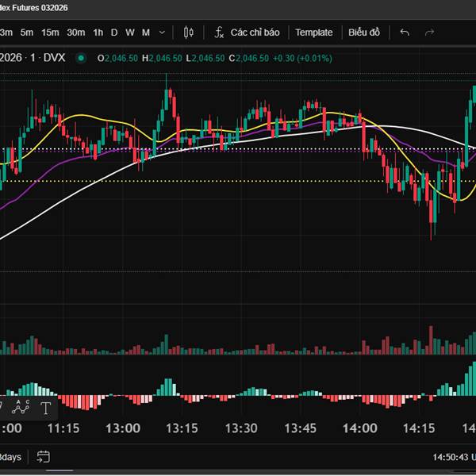Image resolution: width=476 pixels, height=476 pixels.
Task: Switch chart to the Daily (D) interval
Action: click(x=114, y=33)
